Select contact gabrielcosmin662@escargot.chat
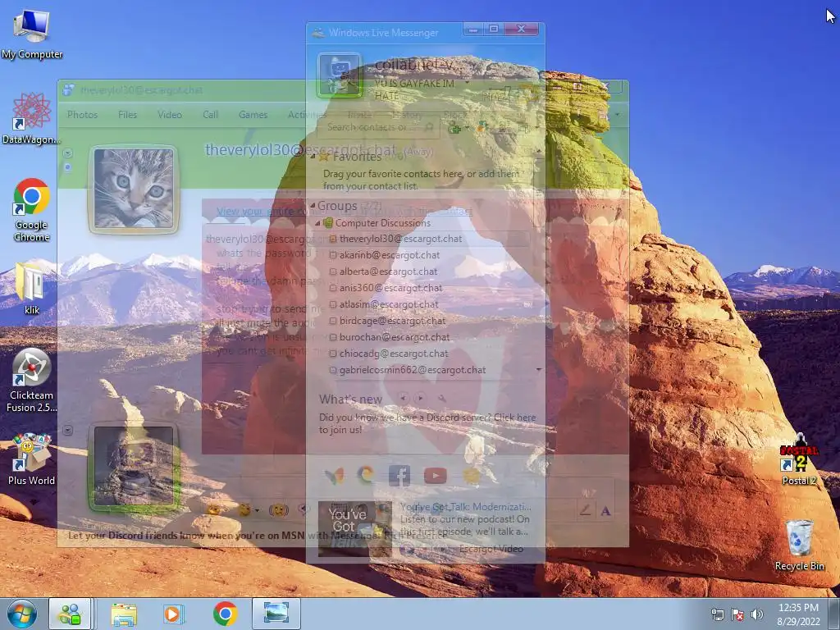Image resolution: width=840 pixels, height=630 pixels. 412,370
